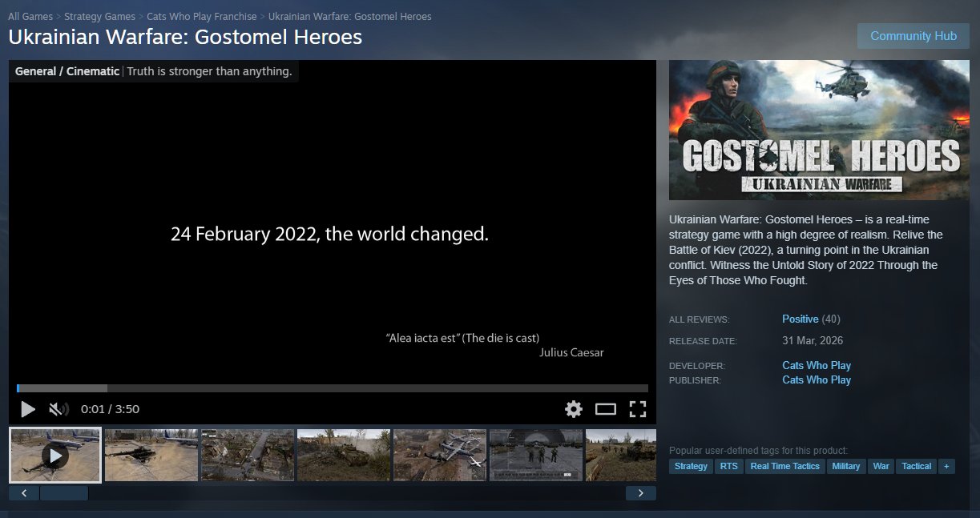This screenshot has width=980, height=518.
Task: Select the Military tag
Action: coord(846,466)
